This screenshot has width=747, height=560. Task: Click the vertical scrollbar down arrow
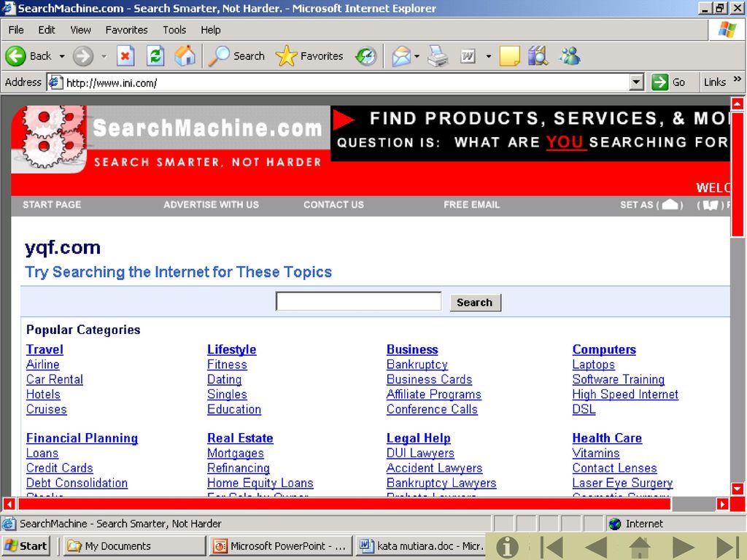(x=738, y=489)
